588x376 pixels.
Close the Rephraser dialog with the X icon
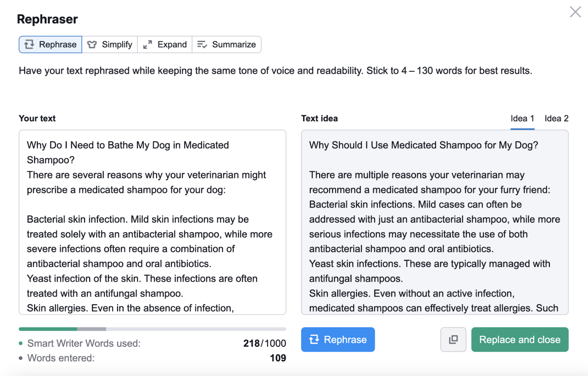(x=575, y=12)
